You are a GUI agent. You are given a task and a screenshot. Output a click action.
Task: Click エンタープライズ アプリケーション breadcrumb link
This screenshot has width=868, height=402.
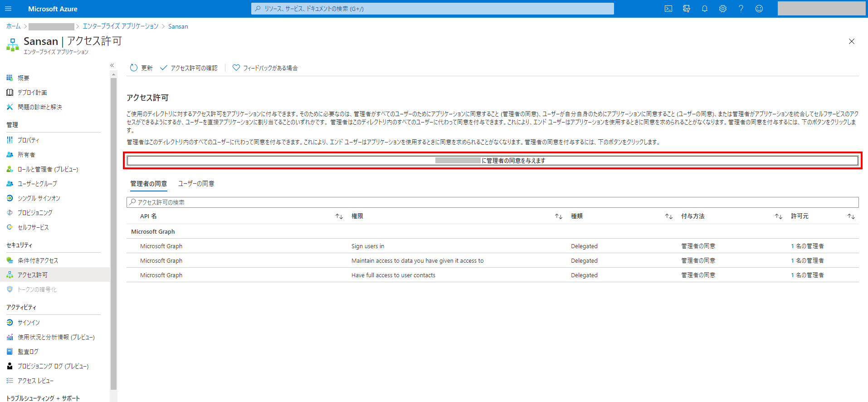[x=120, y=26]
